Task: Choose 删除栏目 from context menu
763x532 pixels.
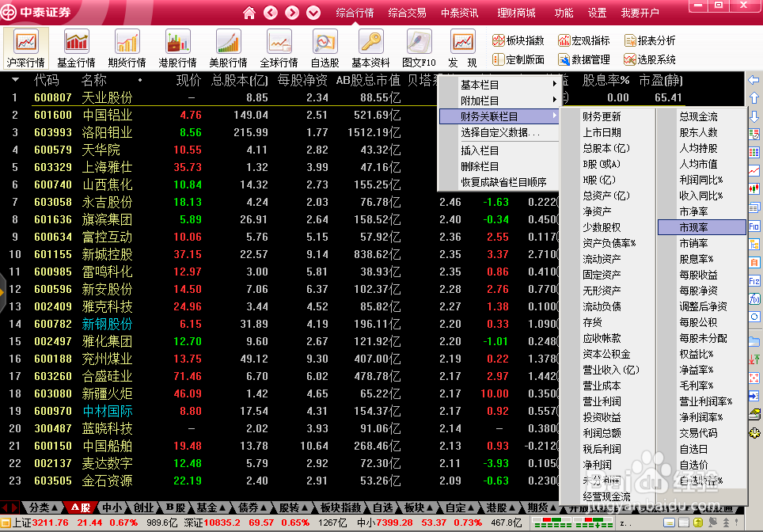Action: tap(499, 166)
